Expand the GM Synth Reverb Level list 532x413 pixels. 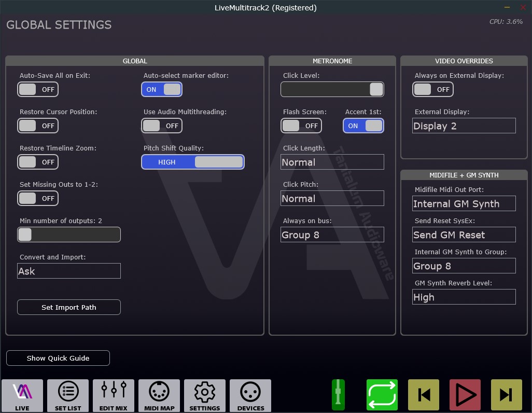point(464,297)
